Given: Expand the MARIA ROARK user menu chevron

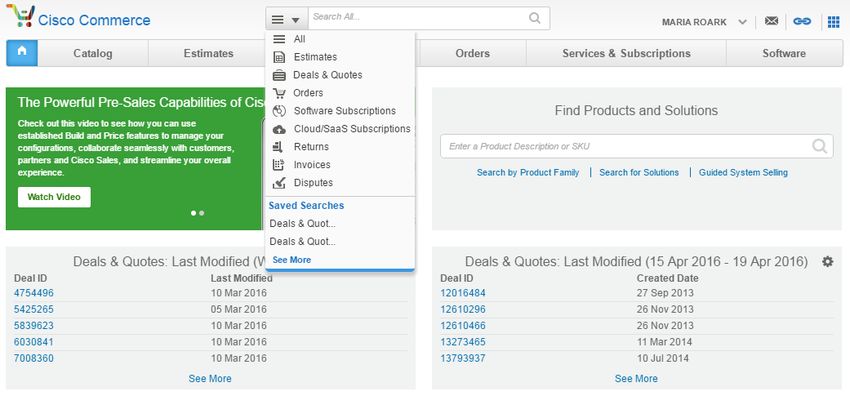Looking at the screenshot, I should click(742, 22).
